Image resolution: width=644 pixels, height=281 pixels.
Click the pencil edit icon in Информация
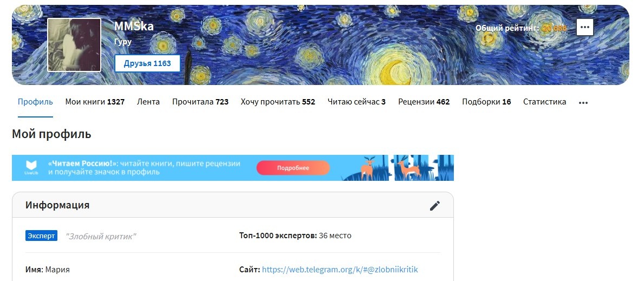coord(434,206)
